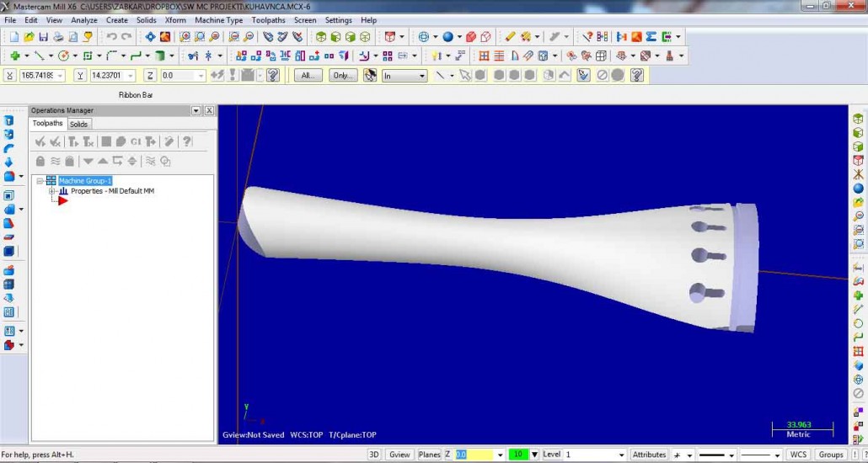Click the Open file folder icon
The width and height of the screenshot is (868, 463).
29,37
